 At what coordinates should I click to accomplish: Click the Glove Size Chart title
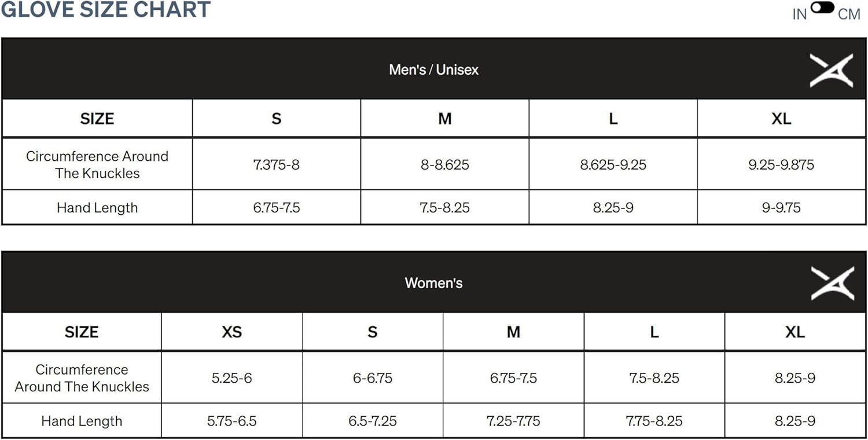click(x=105, y=10)
